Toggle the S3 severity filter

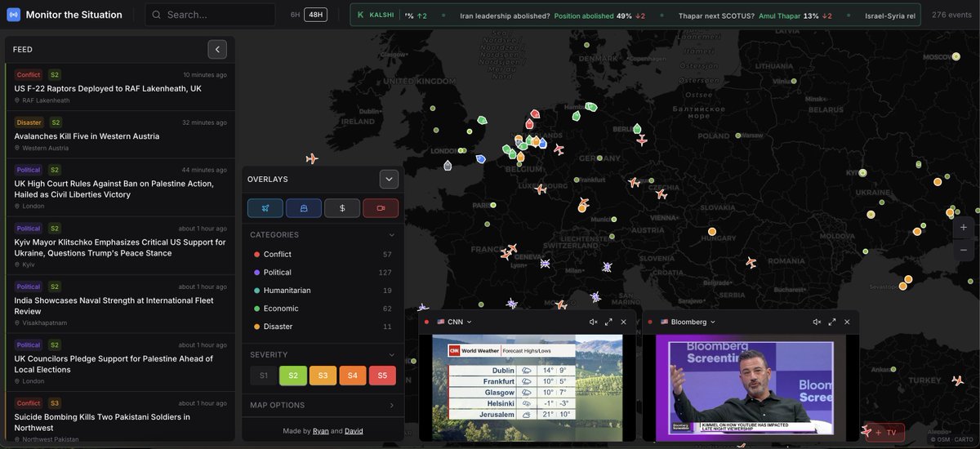pyautogui.click(x=323, y=376)
